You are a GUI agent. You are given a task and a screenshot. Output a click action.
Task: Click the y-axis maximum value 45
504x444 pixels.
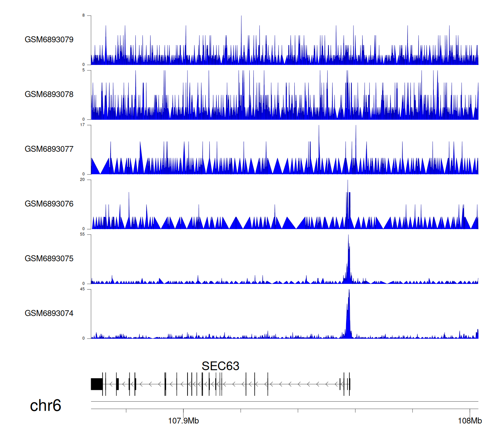[x=82, y=289]
